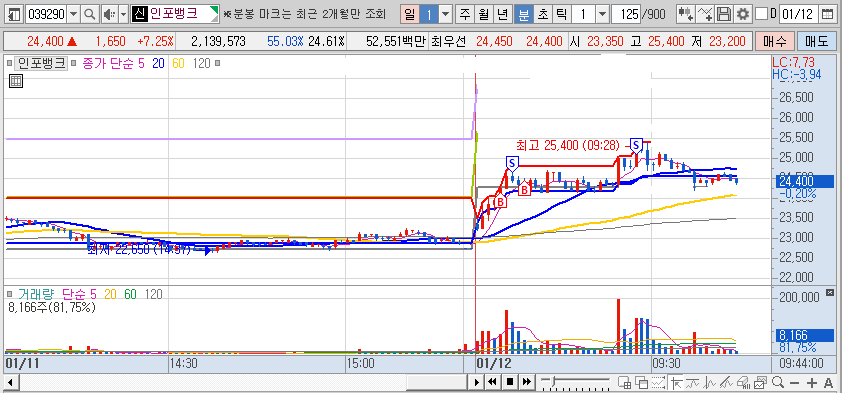
Task: Click the stock code field showing 039290
Action: (x=46, y=13)
